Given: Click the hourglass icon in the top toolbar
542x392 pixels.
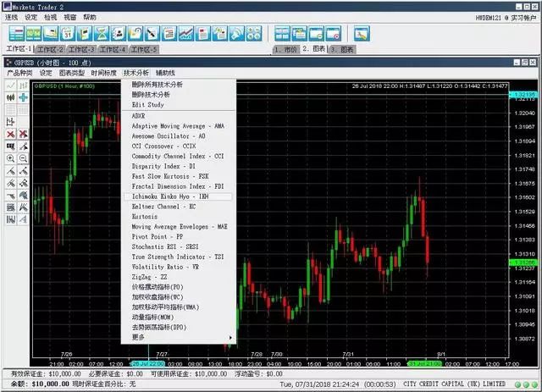Looking at the screenshot, I should [102, 34].
